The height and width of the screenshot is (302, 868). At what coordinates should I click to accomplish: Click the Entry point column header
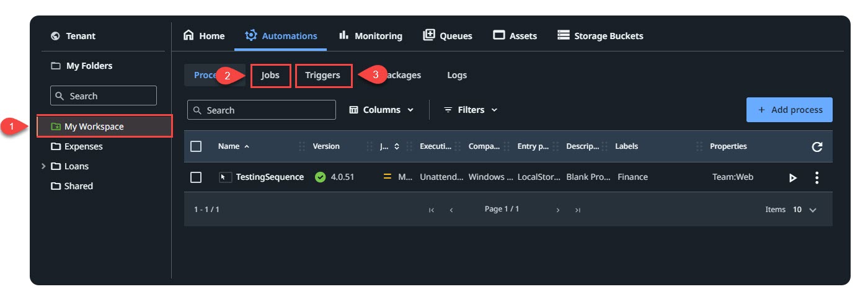coord(533,146)
